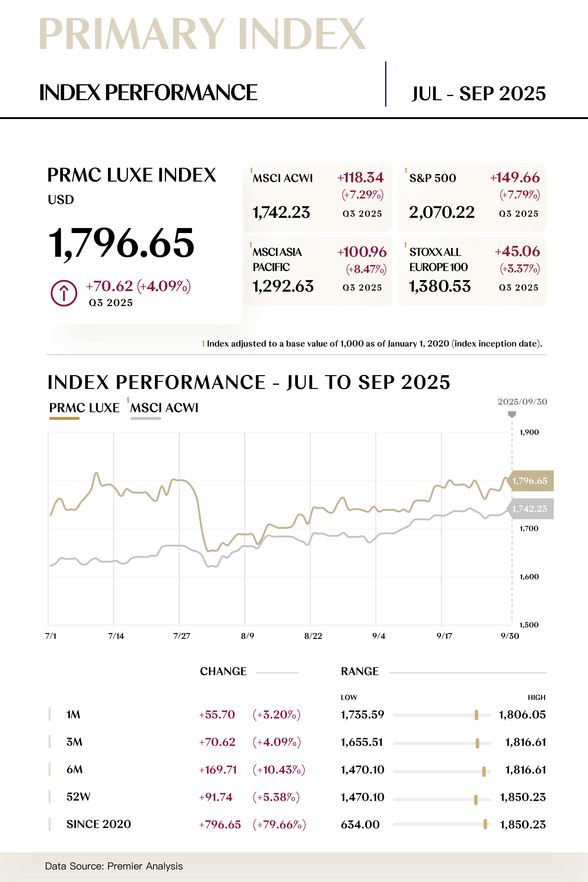The height and width of the screenshot is (882, 588).
Task: Click the 3M range slider marker
Action: pyautogui.click(x=477, y=743)
